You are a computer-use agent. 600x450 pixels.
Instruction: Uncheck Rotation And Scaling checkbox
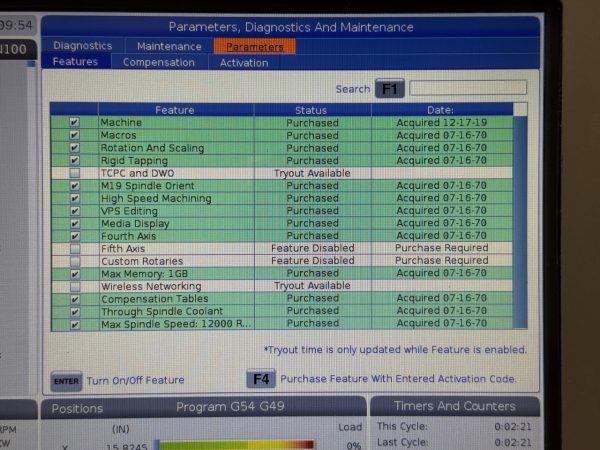click(74, 148)
